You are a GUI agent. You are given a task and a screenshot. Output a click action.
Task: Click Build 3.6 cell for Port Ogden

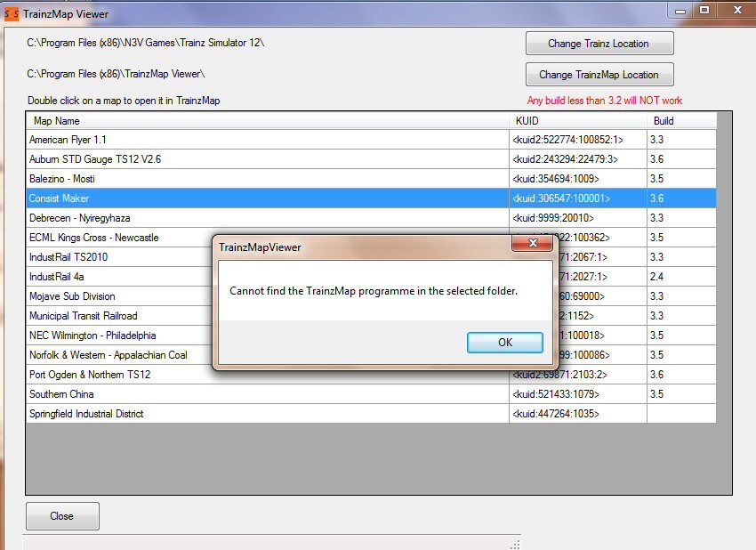click(x=682, y=375)
